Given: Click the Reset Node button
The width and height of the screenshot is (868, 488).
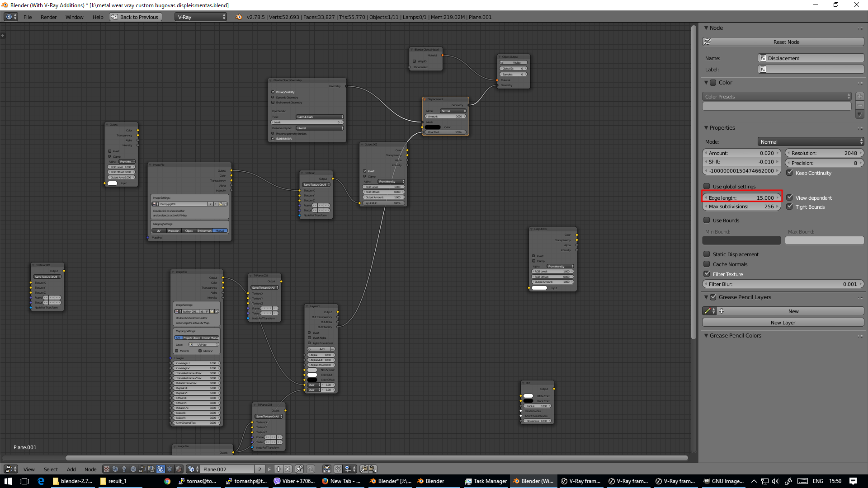Looking at the screenshot, I should click(x=783, y=42).
